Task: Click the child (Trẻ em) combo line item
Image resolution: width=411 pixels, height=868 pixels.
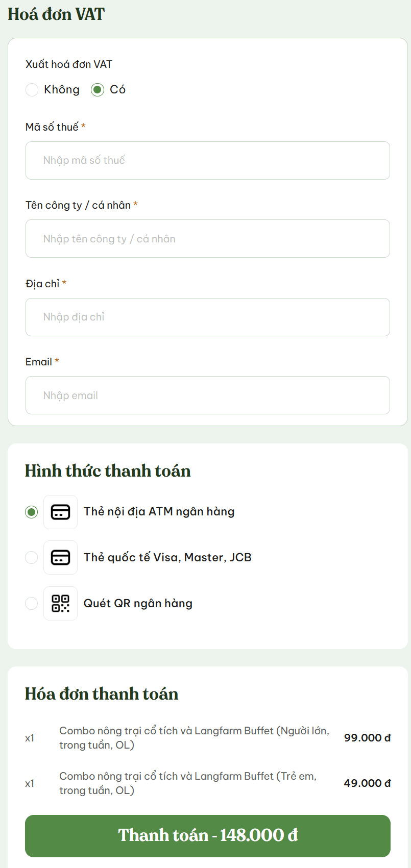Action: 188,783
